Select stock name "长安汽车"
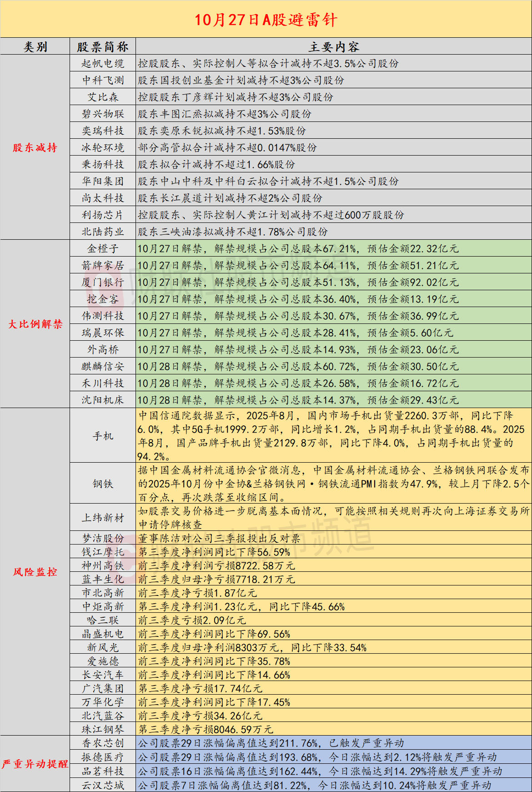 point(103,675)
